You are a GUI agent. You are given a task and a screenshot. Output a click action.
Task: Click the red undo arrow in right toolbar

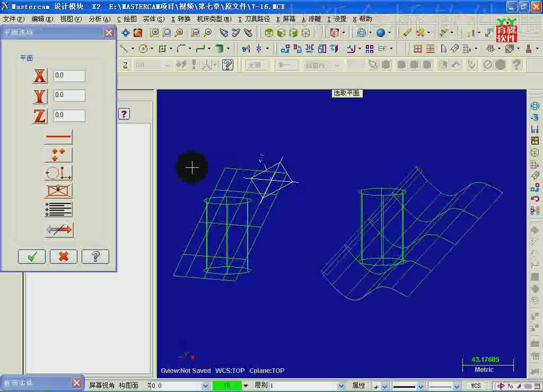click(x=535, y=199)
